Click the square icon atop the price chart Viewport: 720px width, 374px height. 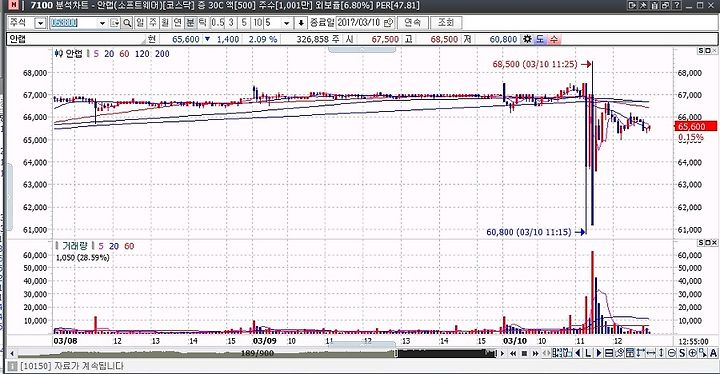pyautogui.click(x=708, y=50)
